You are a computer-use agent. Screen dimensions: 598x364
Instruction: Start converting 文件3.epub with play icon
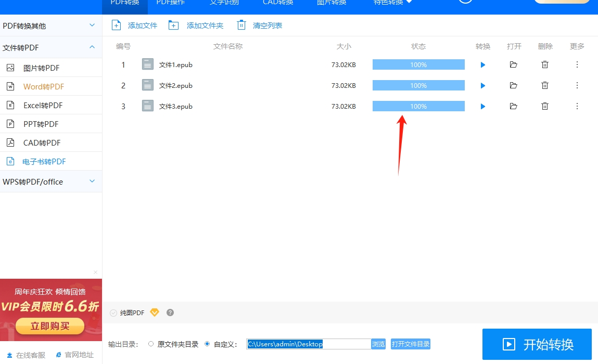[x=483, y=107]
